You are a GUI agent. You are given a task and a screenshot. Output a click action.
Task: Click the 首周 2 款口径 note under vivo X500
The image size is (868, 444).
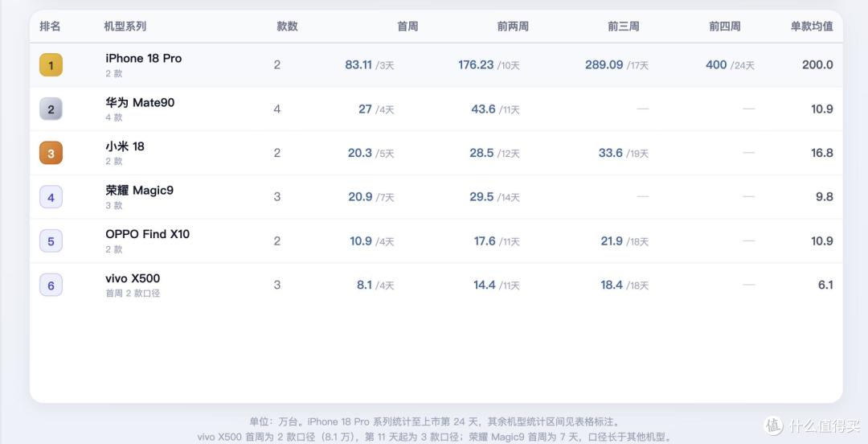pyautogui.click(x=133, y=294)
